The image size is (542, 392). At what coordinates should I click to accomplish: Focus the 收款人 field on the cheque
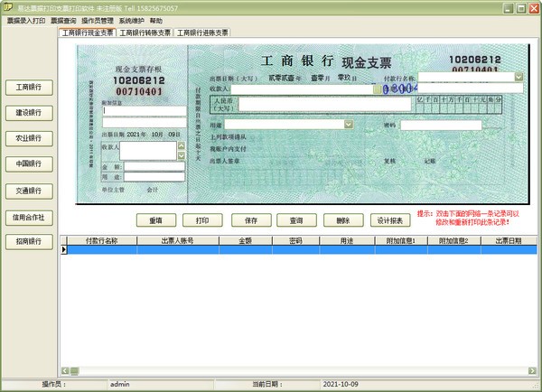(302, 89)
